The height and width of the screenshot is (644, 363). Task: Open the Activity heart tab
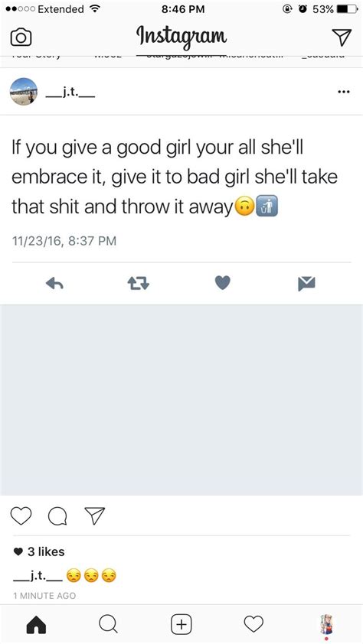tap(253, 624)
